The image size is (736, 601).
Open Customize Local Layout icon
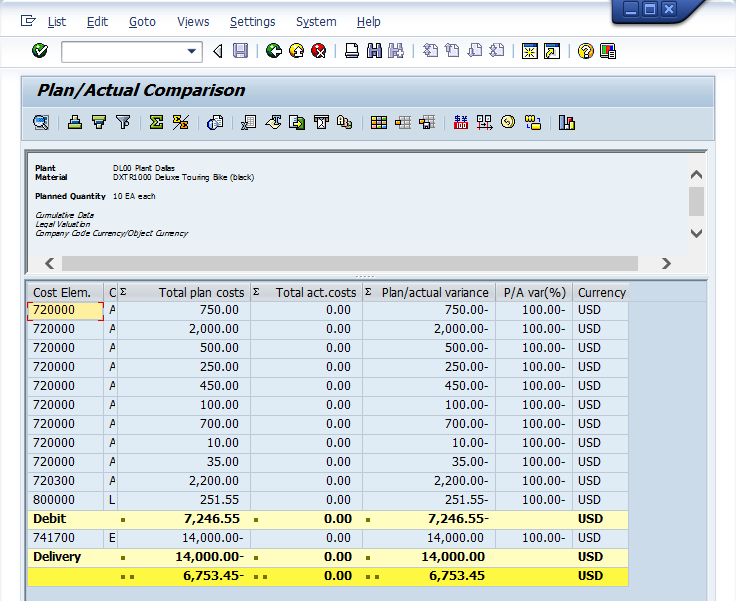[608, 51]
